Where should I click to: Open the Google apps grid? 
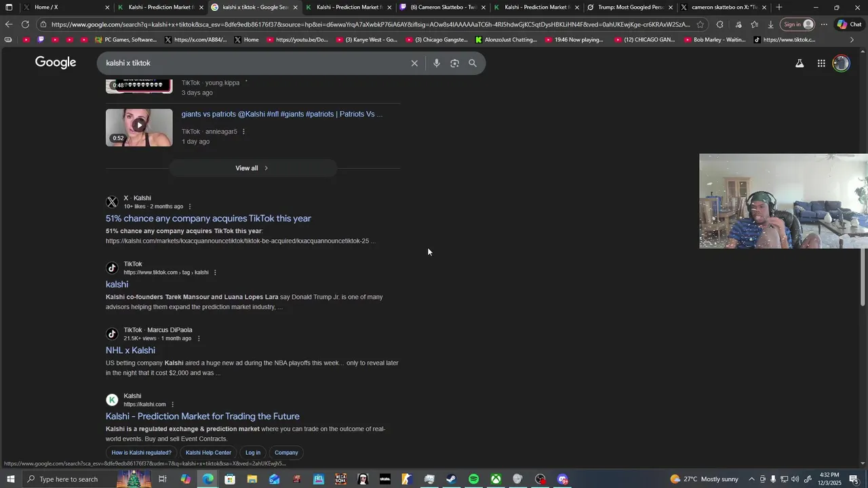[821, 63]
